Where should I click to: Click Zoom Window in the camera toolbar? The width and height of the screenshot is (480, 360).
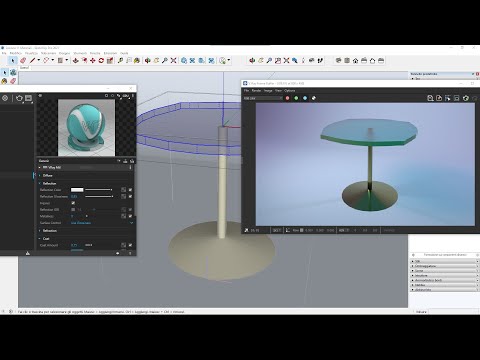tap(278, 61)
